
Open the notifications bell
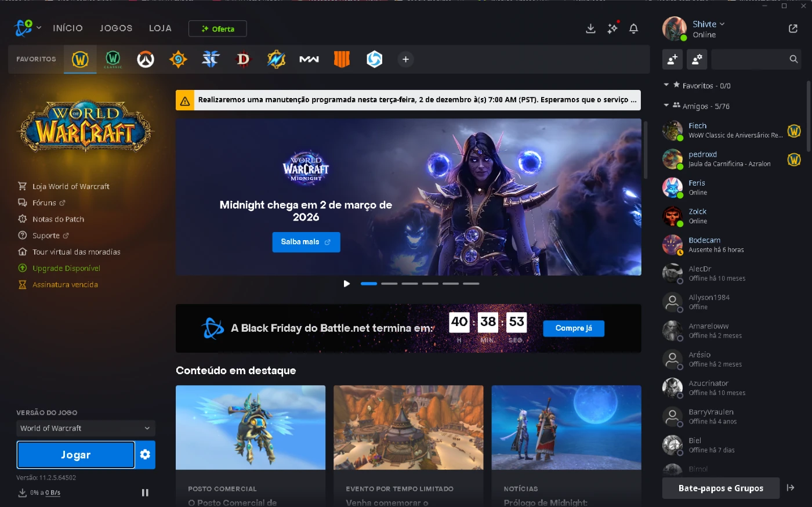633,28
